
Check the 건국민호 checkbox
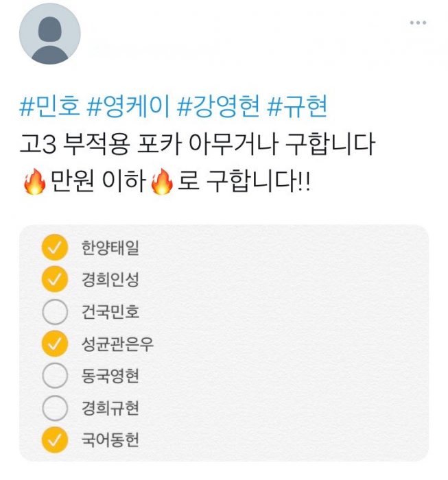click(x=55, y=312)
